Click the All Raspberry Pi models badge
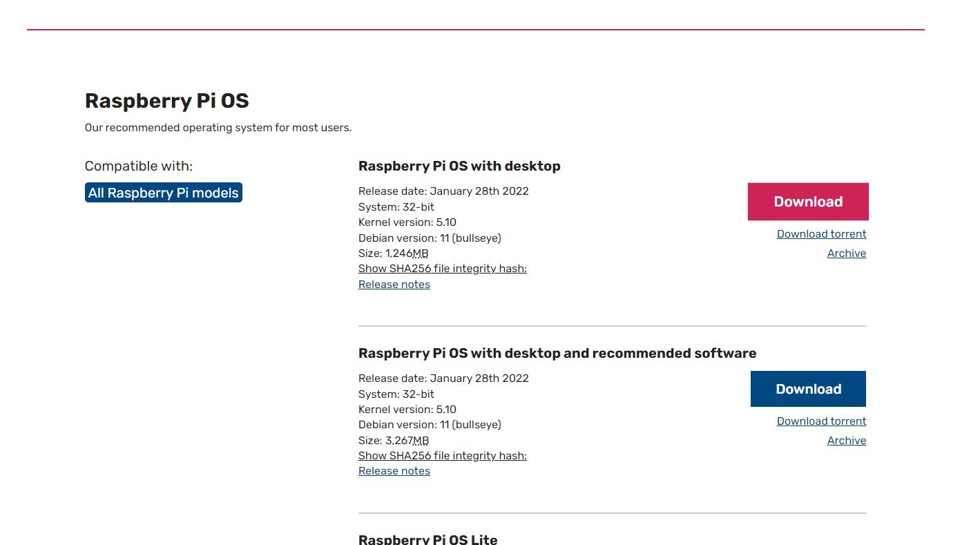Screen dimensions: 980x545 [164, 193]
